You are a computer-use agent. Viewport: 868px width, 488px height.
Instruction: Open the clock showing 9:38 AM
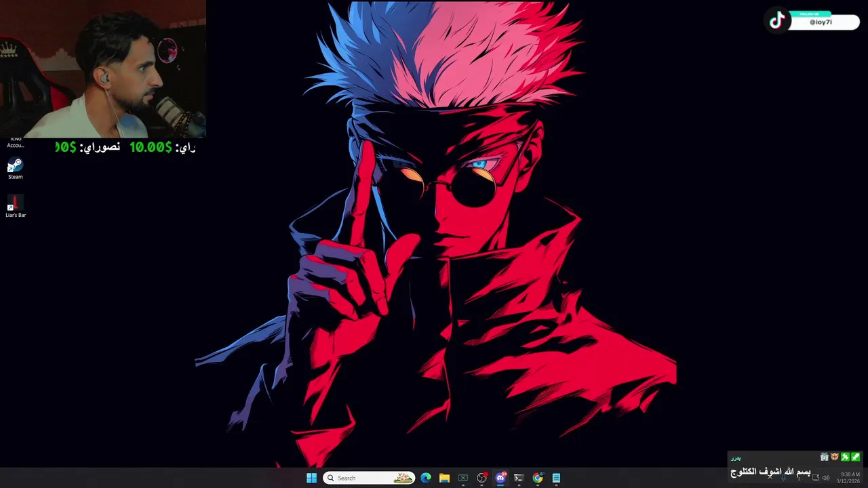point(850,478)
